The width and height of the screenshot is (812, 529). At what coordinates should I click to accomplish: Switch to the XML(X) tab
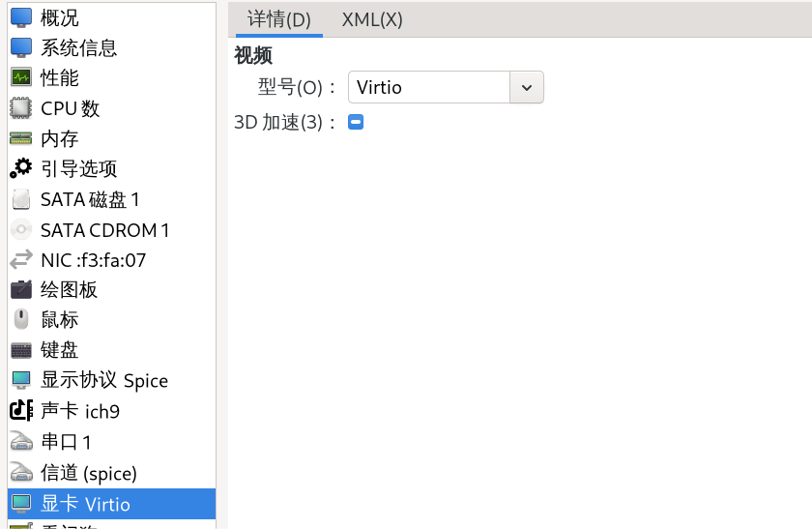point(372,19)
